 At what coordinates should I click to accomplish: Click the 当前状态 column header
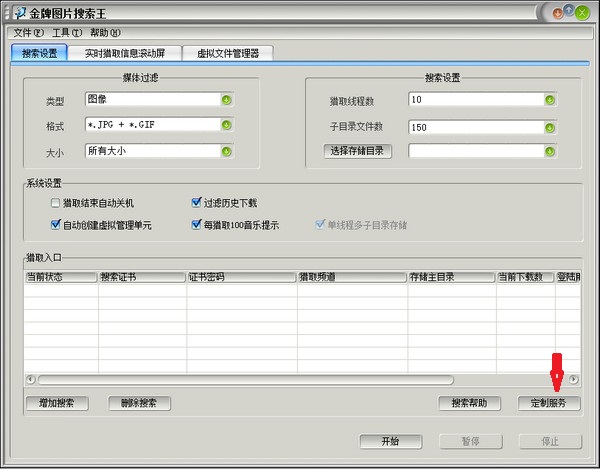pyautogui.click(x=61, y=277)
